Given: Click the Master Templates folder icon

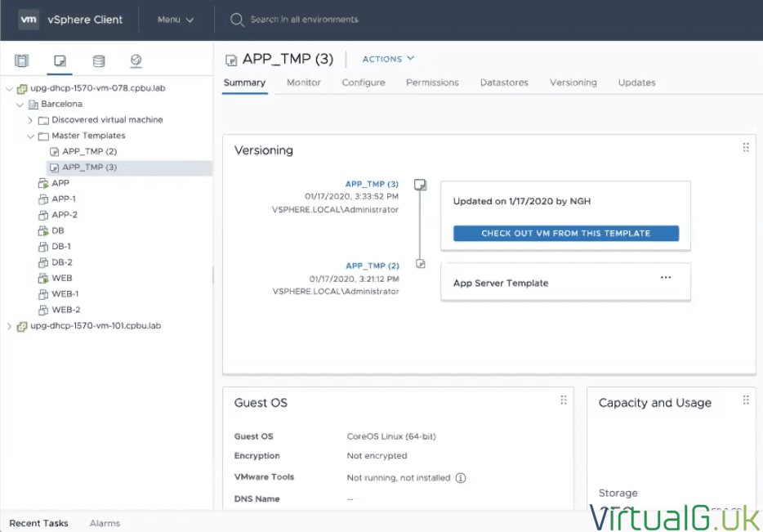Looking at the screenshot, I should coord(43,136).
